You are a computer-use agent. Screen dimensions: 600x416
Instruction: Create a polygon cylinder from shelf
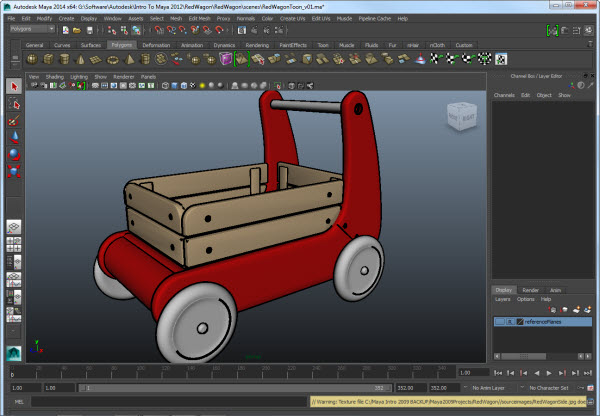[65, 59]
